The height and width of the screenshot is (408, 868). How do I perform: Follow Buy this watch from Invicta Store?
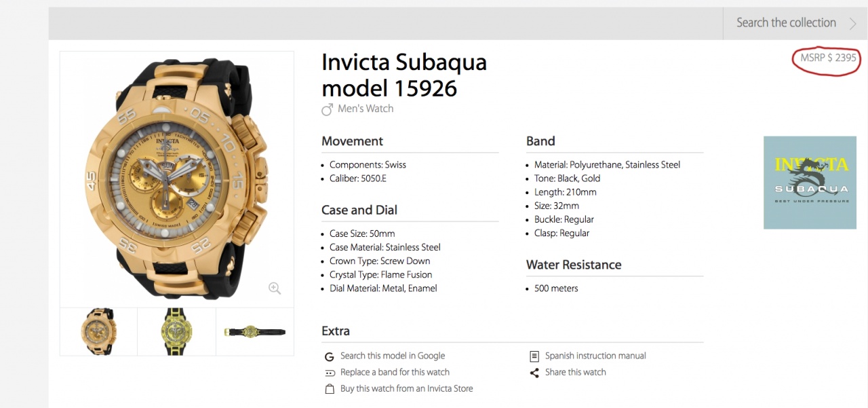tap(406, 388)
